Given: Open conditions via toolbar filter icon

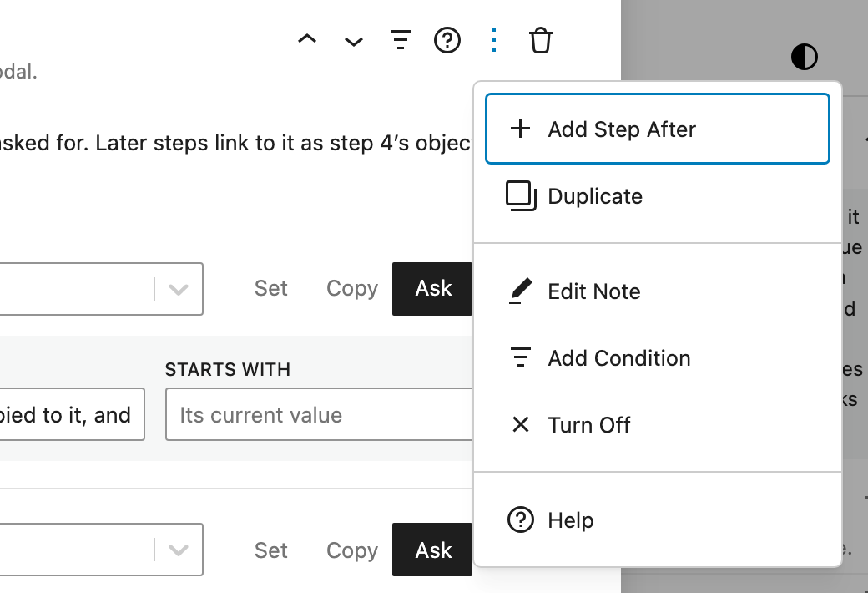Looking at the screenshot, I should click(401, 40).
